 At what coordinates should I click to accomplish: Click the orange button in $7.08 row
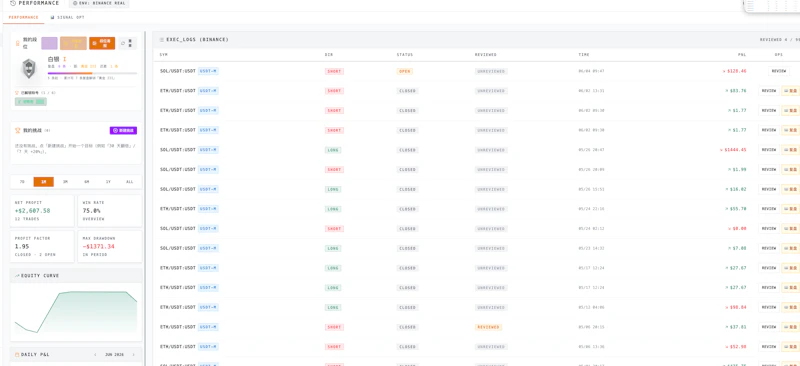coord(790,248)
